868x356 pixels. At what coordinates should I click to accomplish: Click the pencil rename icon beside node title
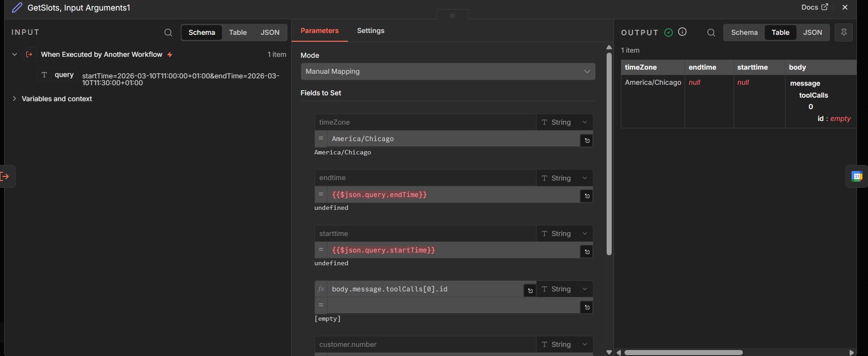coord(17,8)
